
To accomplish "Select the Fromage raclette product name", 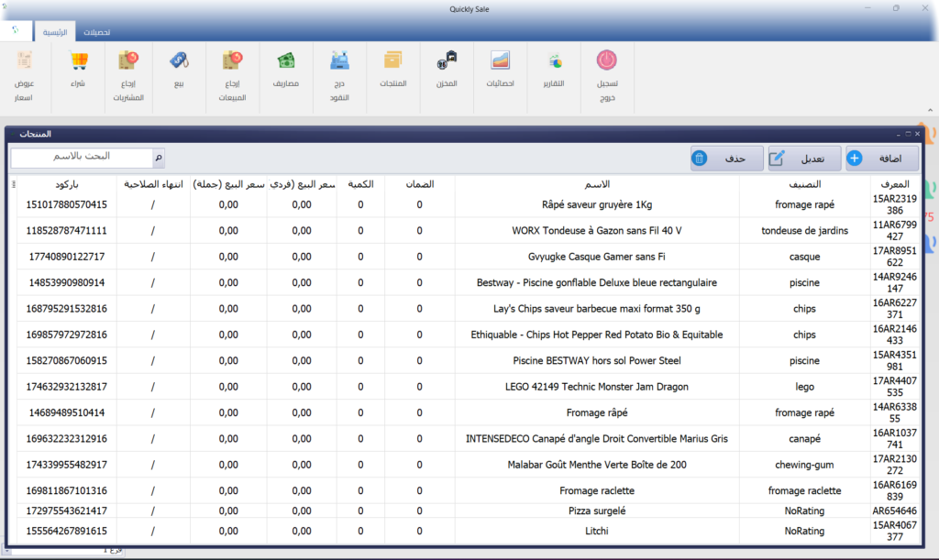I will click(597, 490).
